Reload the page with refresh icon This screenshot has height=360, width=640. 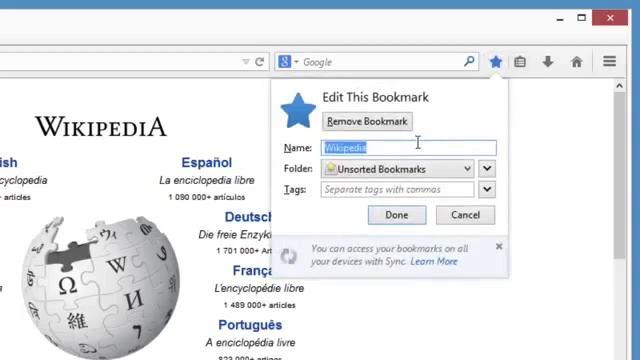click(260, 62)
